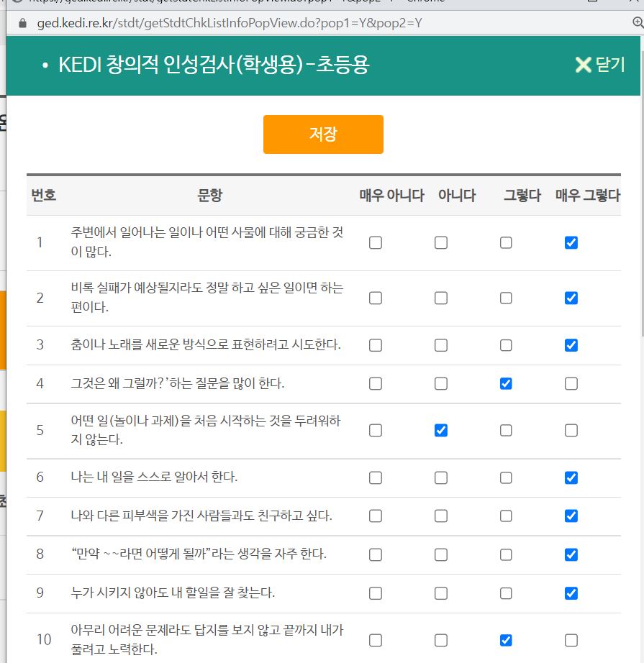Click the 매우 아니다 column header
The image size is (644, 663).
click(x=391, y=196)
